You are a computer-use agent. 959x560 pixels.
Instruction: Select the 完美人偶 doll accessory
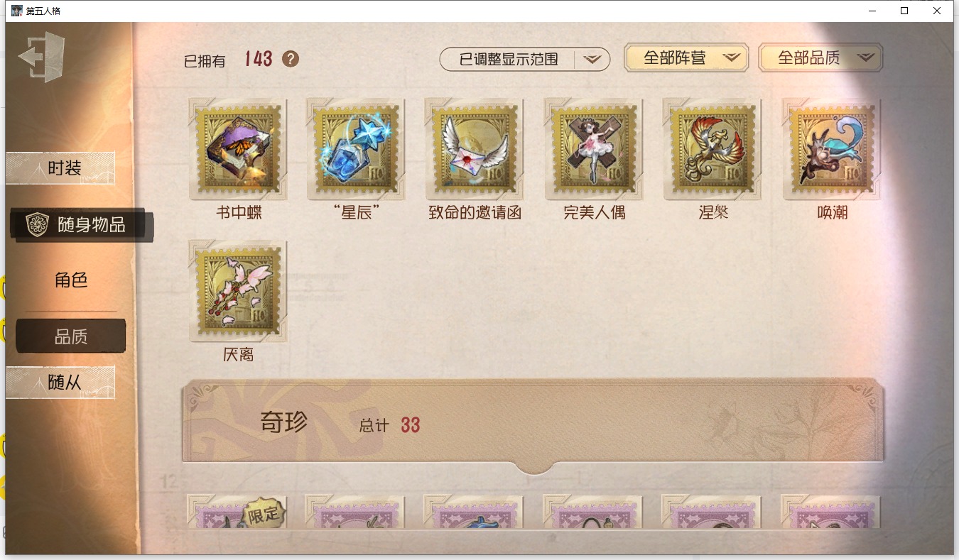point(594,148)
